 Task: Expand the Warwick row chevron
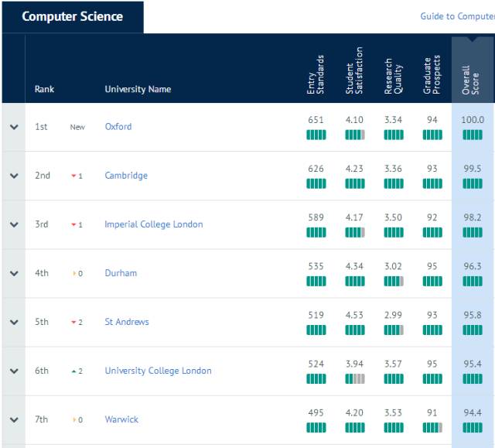point(14,420)
